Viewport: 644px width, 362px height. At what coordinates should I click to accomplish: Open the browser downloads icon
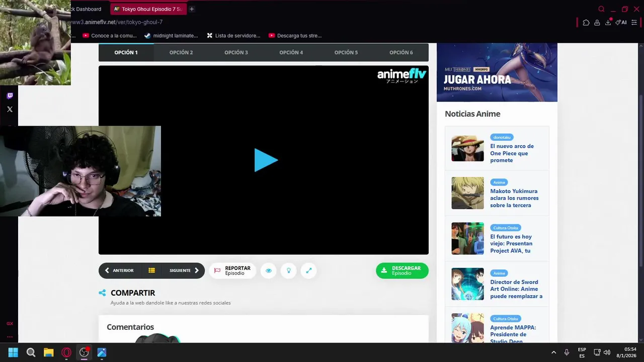click(608, 22)
